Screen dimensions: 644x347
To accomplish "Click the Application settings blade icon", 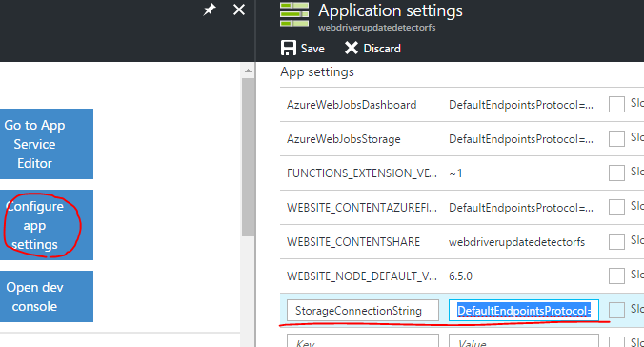I will (x=294, y=14).
